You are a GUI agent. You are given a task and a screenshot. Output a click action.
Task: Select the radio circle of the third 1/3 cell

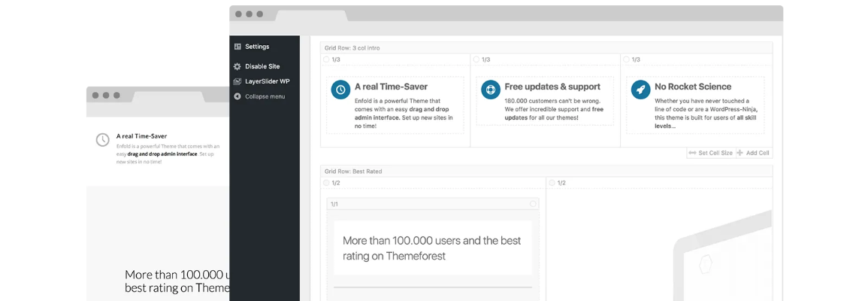[627, 59]
